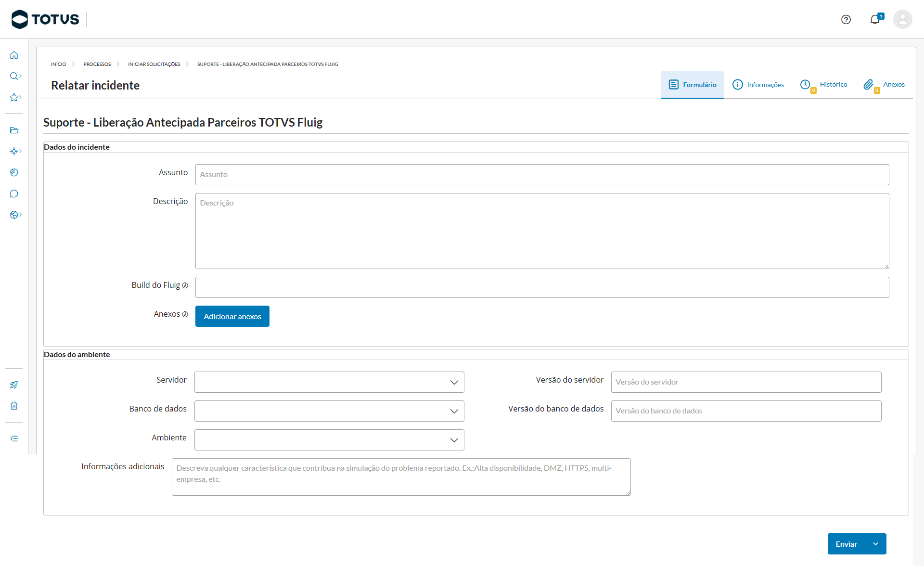Click the folder documents sidebar icon

click(14, 130)
